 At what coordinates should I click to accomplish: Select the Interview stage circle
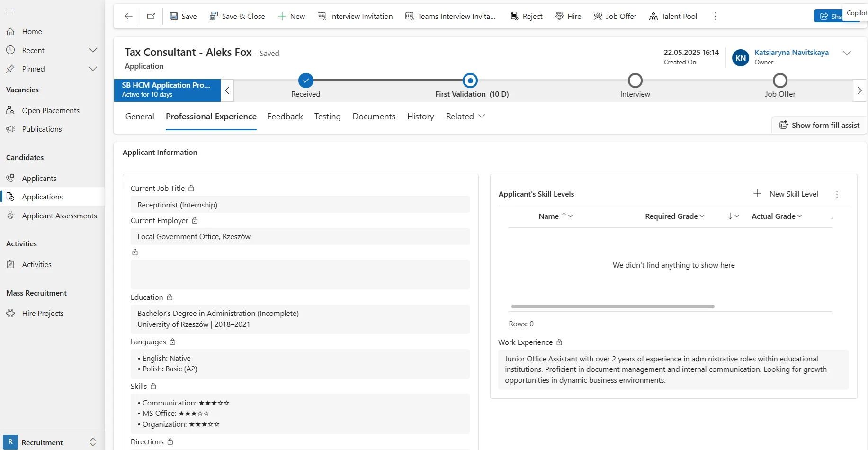point(635,81)
